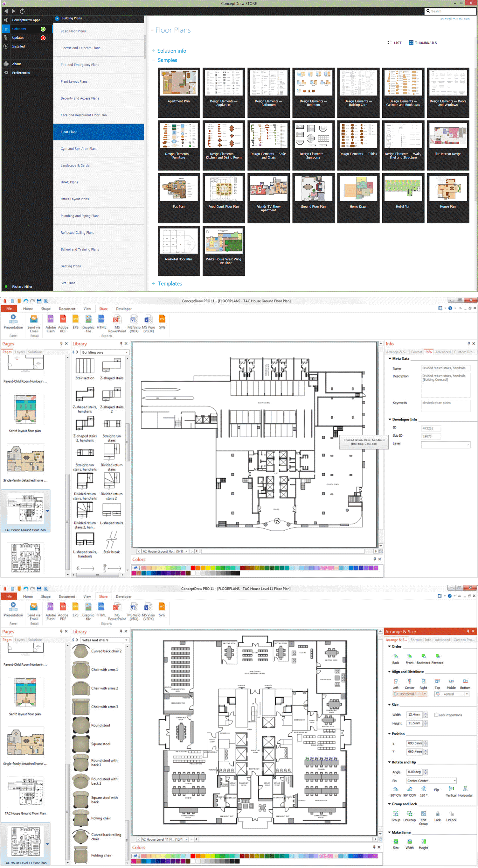
Task: Switch to Layers tab in Ground Floor Pages panel
Action: [x=20, y=352]
